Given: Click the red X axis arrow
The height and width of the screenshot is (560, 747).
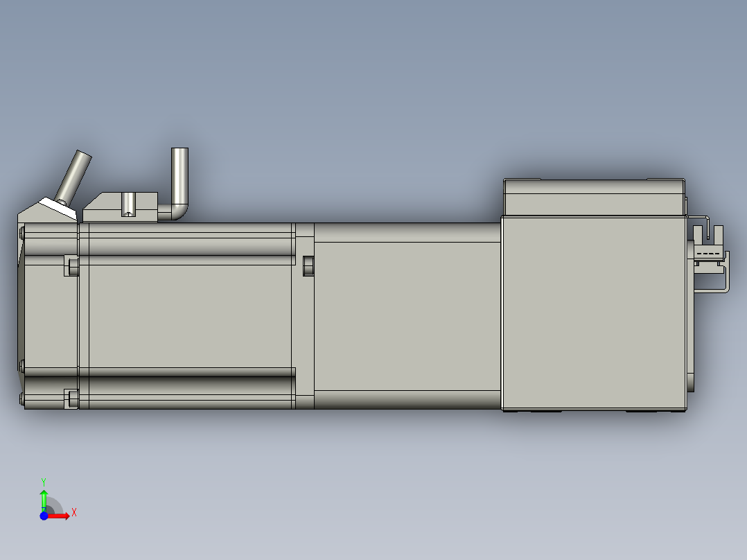Looking at the screenshot, I should tap(59, 516).
